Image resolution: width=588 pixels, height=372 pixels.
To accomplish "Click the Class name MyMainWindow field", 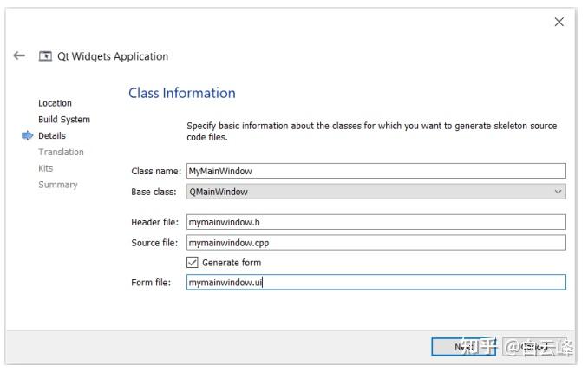I will tap(376, 172).
